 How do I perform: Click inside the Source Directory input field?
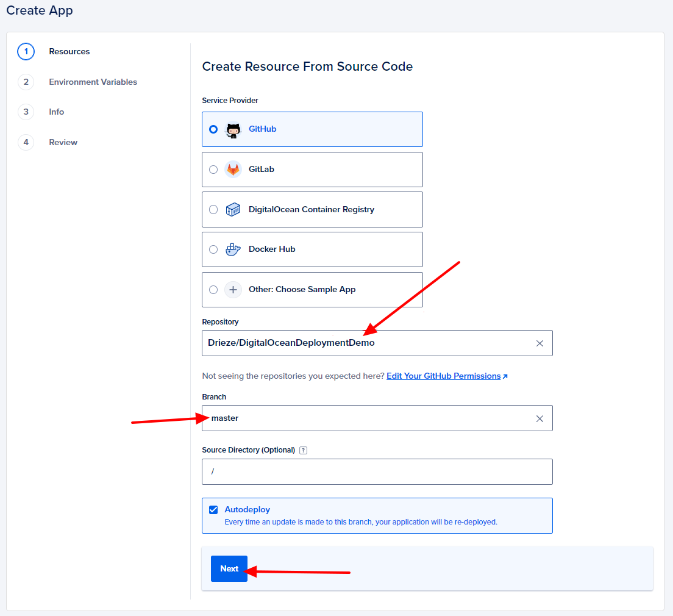click(377, 471)
